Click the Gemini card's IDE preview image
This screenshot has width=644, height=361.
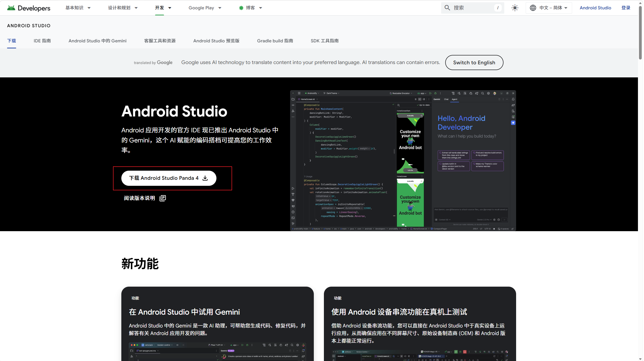point(217,352)
